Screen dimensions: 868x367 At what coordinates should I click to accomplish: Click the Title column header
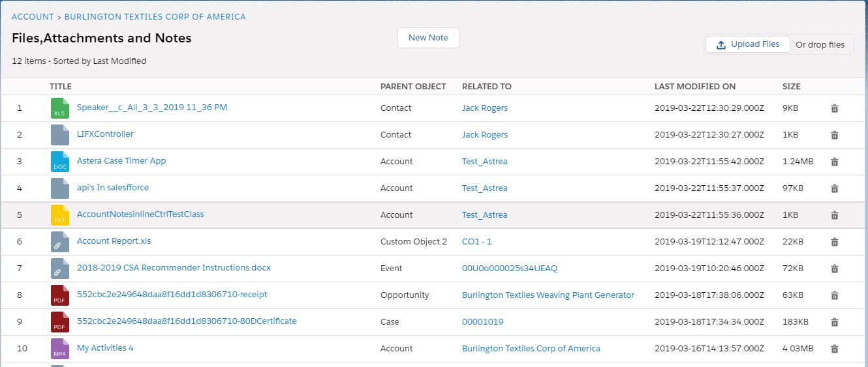click(x=61, y=87)
